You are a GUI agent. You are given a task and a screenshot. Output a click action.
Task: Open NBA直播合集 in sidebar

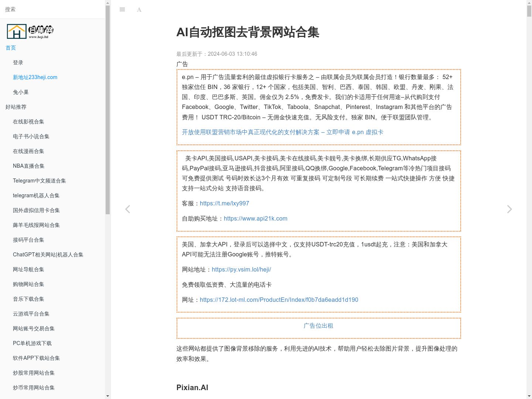point(29,166)
